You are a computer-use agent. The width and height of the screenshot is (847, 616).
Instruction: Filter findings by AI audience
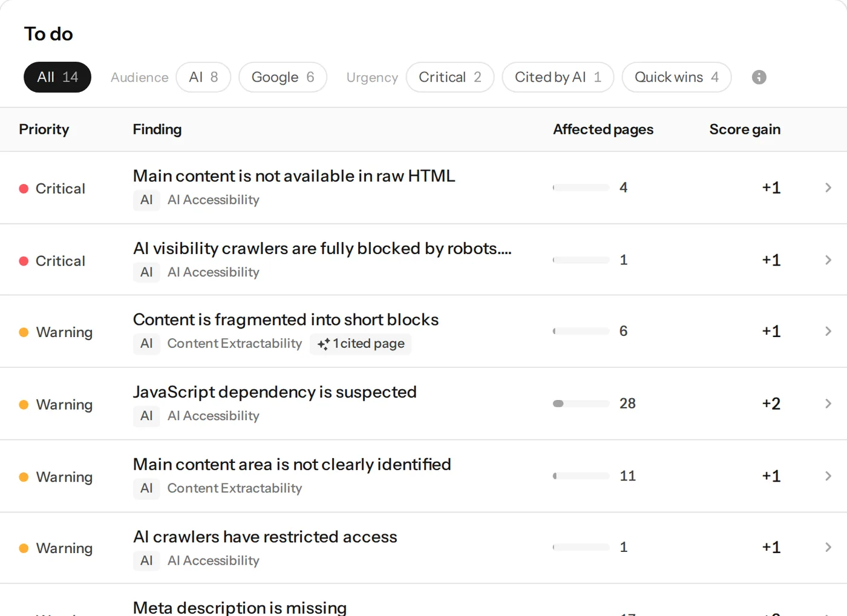[x=203, y=77]
